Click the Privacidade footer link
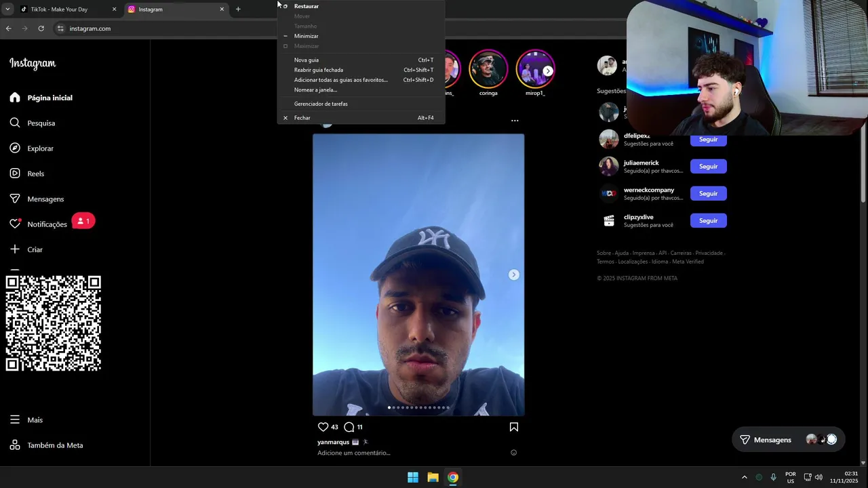Screen dimensions: 868x488 point(709,253)
